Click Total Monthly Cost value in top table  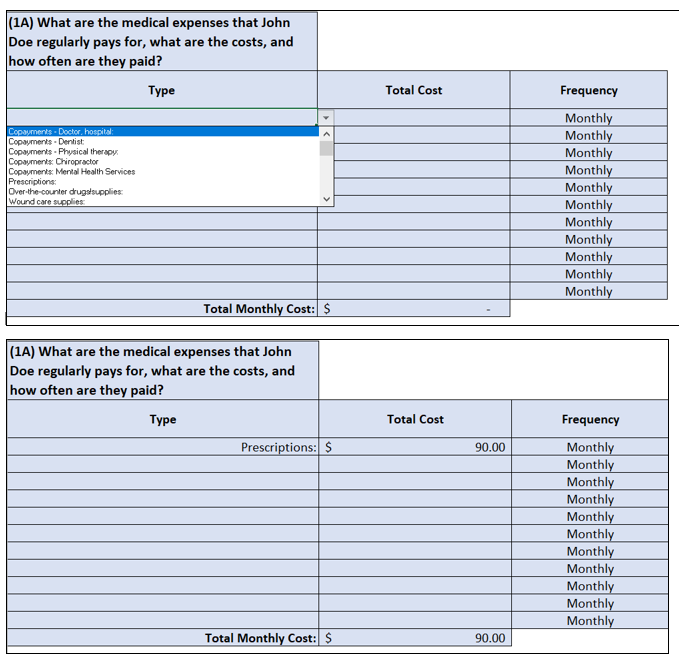[x=414, y=308]
